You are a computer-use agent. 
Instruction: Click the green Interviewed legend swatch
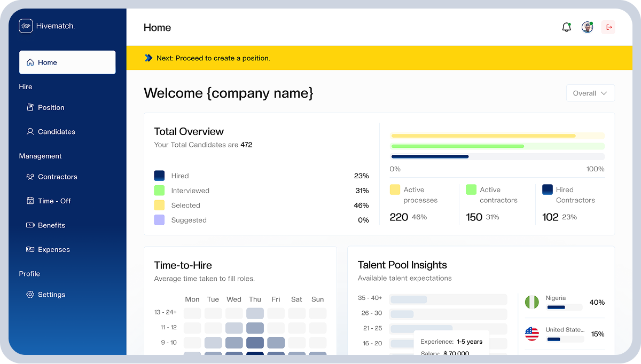click(x=159, y=191)
